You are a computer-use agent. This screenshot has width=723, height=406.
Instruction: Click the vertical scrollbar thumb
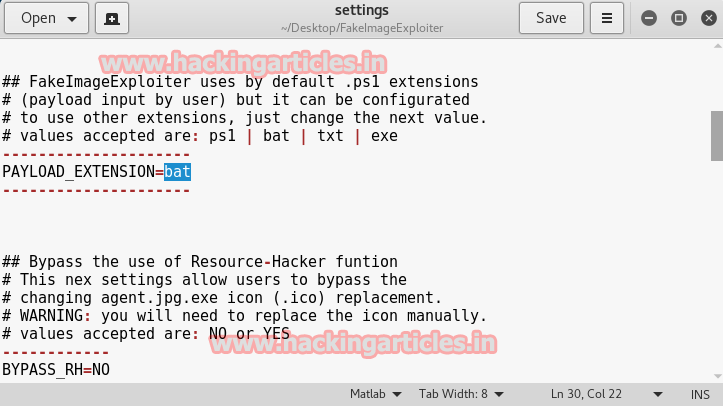[716, 134]
